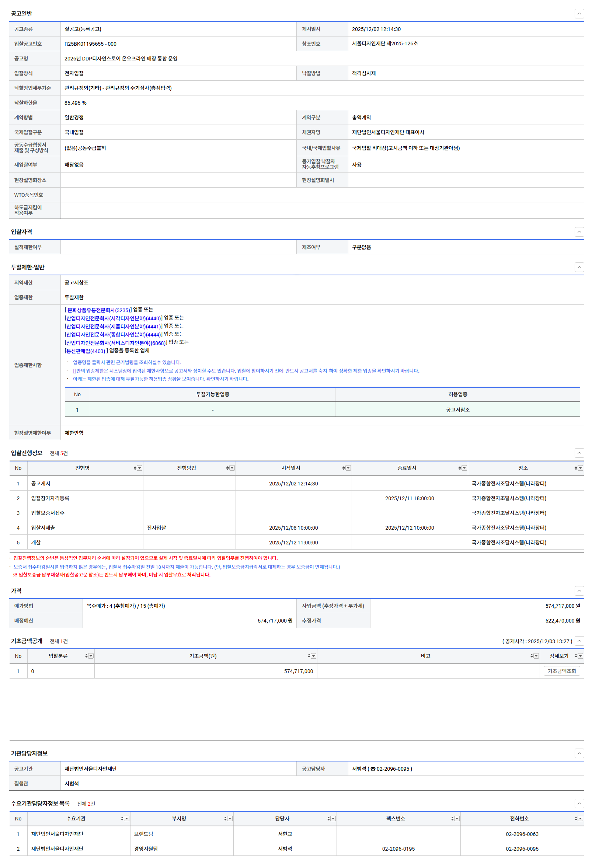Collapse the 기관담당자정보 section
592x868 pixels.
point(579,753)
